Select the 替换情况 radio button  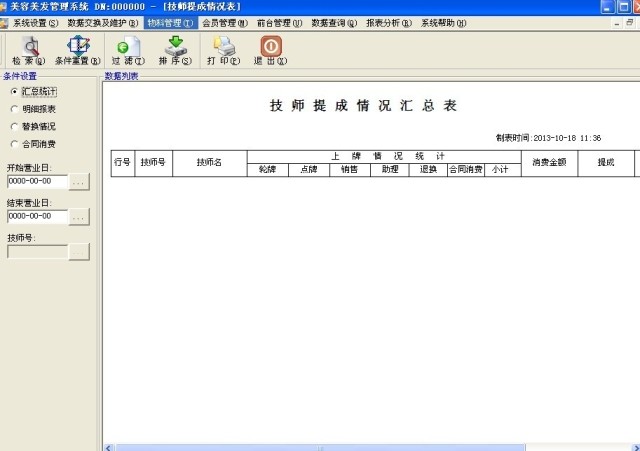click(x=14, y=127)
